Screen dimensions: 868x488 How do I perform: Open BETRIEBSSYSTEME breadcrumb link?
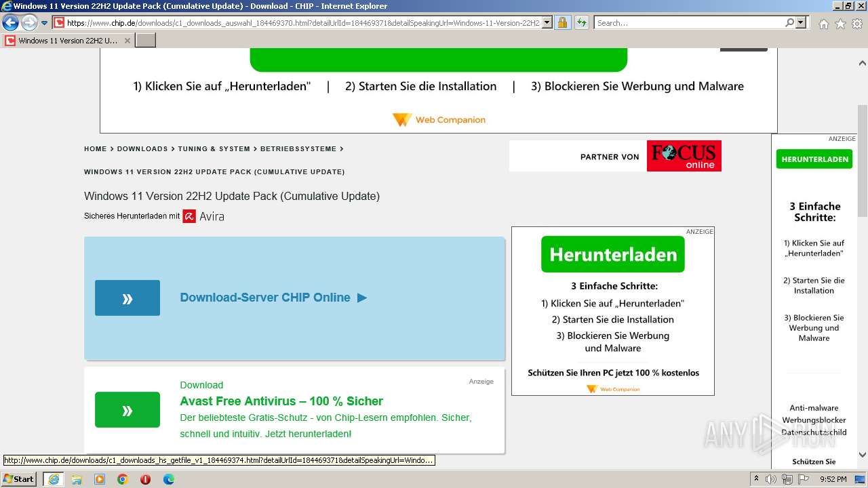pyautogui.click(x=298, y=149)
